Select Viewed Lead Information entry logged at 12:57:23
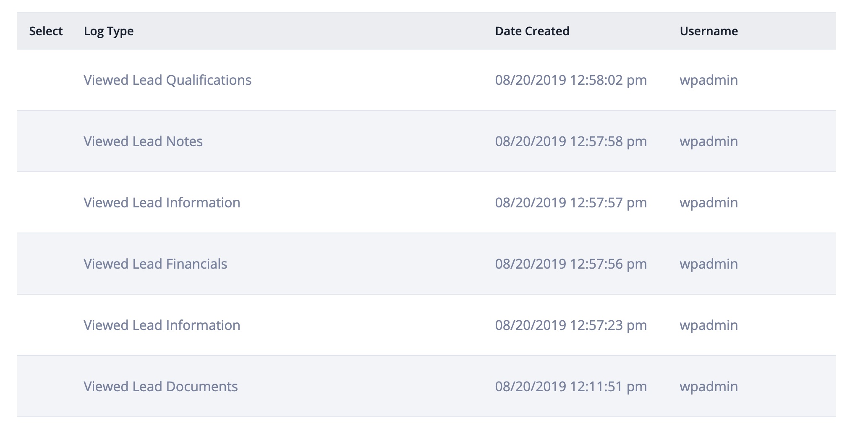The image size is (868, 429). [162, 325]
